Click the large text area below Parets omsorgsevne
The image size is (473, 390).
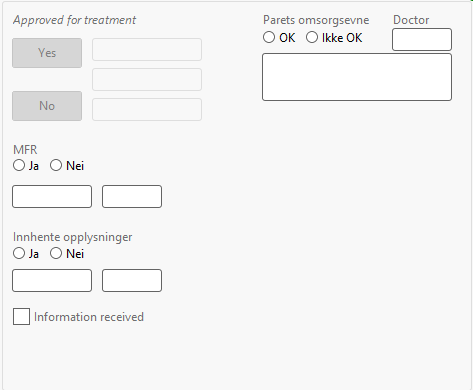pos(357,77)
